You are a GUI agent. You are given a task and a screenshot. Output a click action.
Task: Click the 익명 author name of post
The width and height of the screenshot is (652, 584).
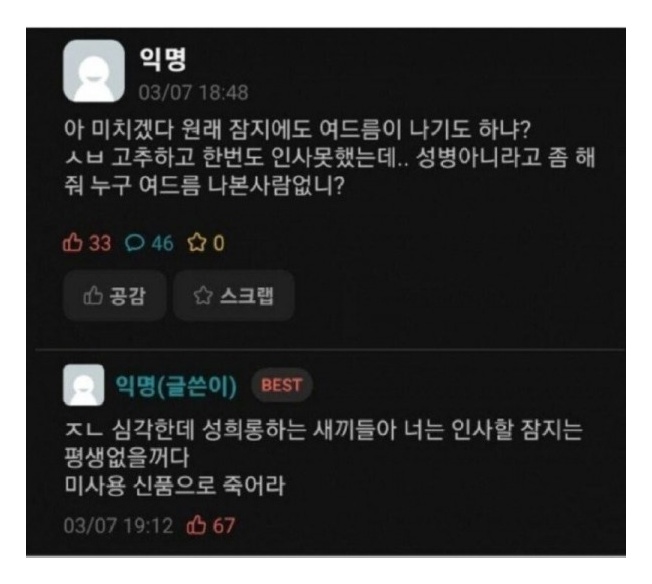click(x=163, y=59)
